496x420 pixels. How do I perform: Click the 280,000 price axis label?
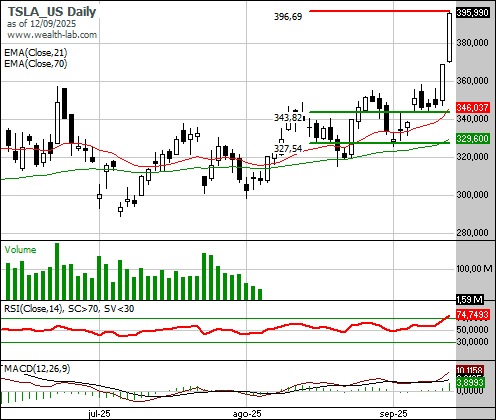click(472, 233)
